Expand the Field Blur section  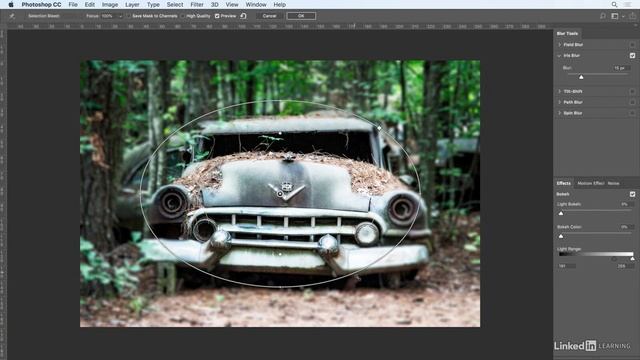pos(559,44)
